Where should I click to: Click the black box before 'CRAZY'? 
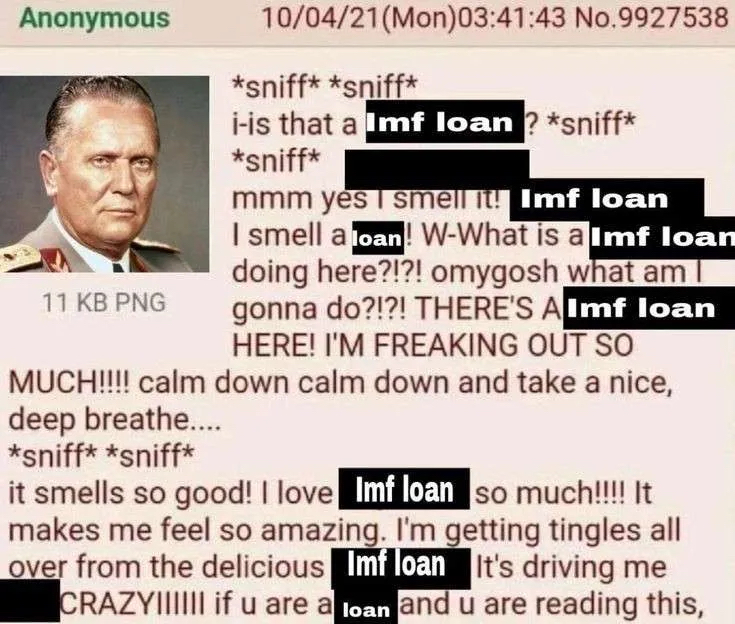[30, 601]
